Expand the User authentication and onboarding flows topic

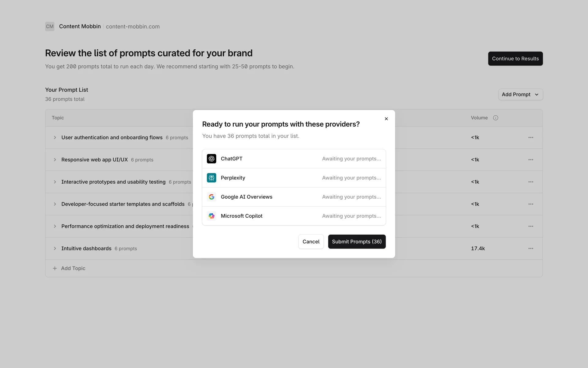coord(55,137)
